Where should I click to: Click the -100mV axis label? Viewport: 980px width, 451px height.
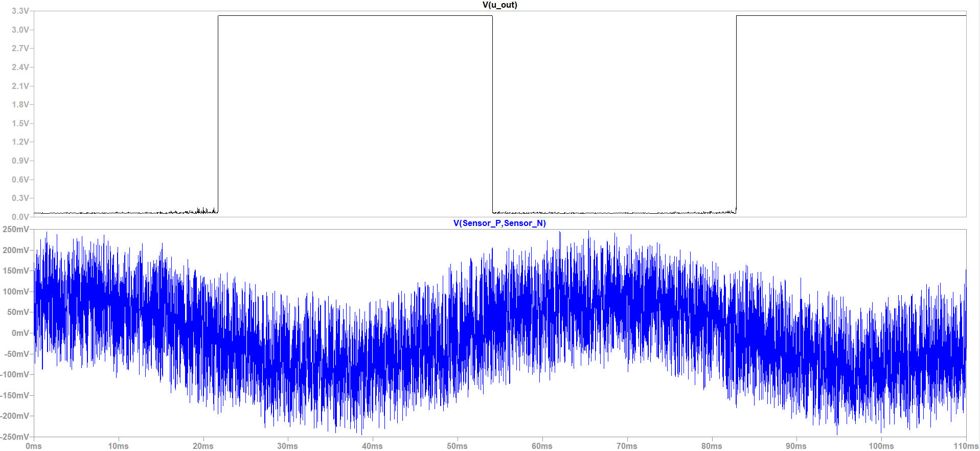point(15,374)
